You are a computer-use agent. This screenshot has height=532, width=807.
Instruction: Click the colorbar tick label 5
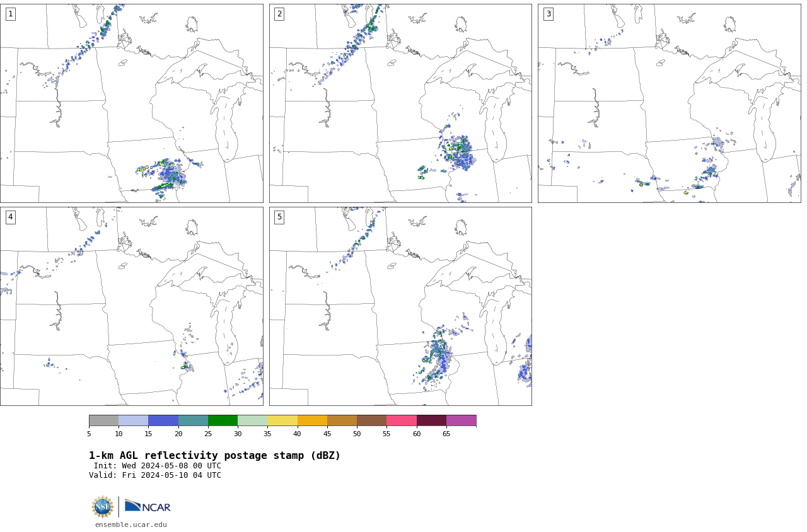pos(89,434)
